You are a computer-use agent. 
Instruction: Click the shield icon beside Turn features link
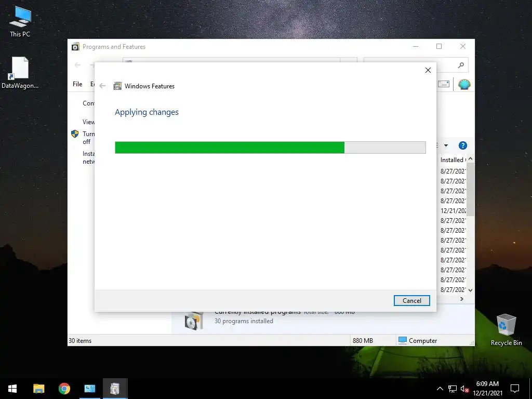(x=75, y=134)
